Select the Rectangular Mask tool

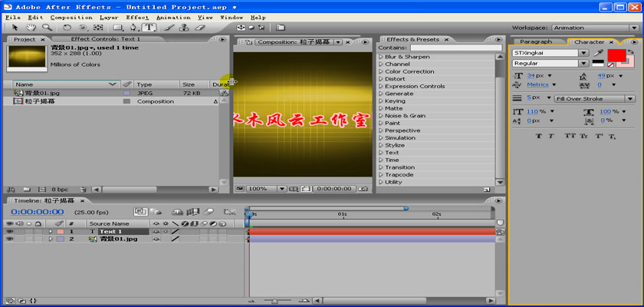(x=119, y=28)
